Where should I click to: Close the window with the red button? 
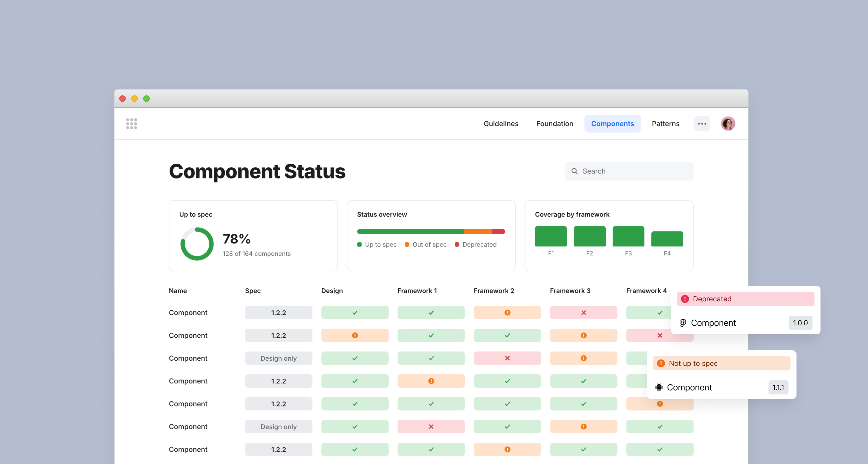[122, 98]
